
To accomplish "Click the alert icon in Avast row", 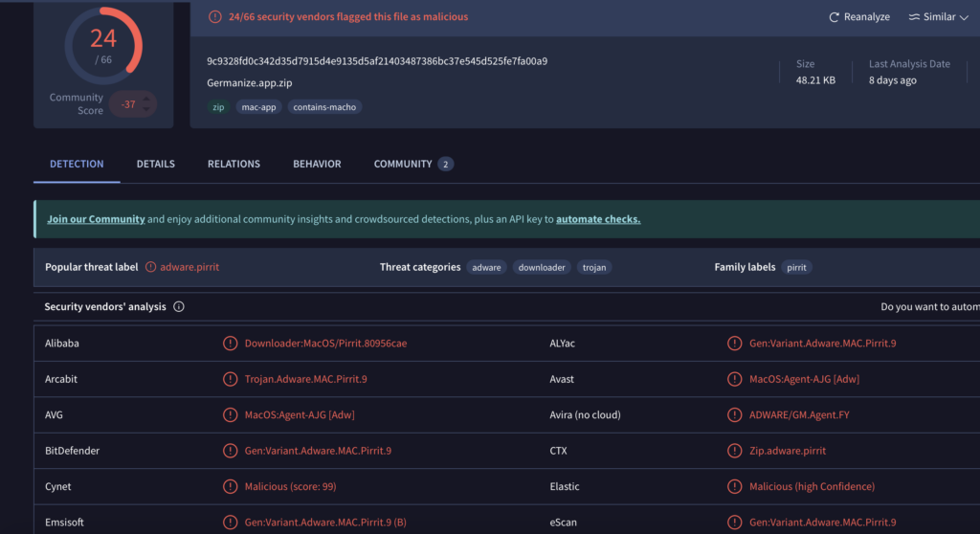I will pos(734,379).
